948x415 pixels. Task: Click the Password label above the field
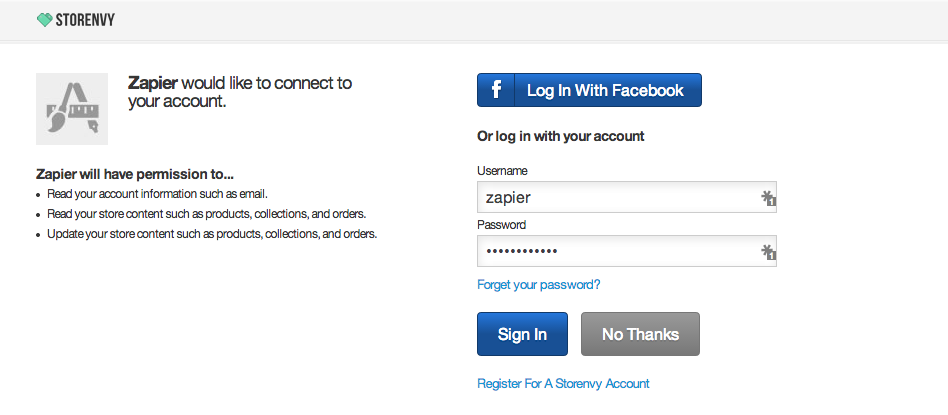502,224
